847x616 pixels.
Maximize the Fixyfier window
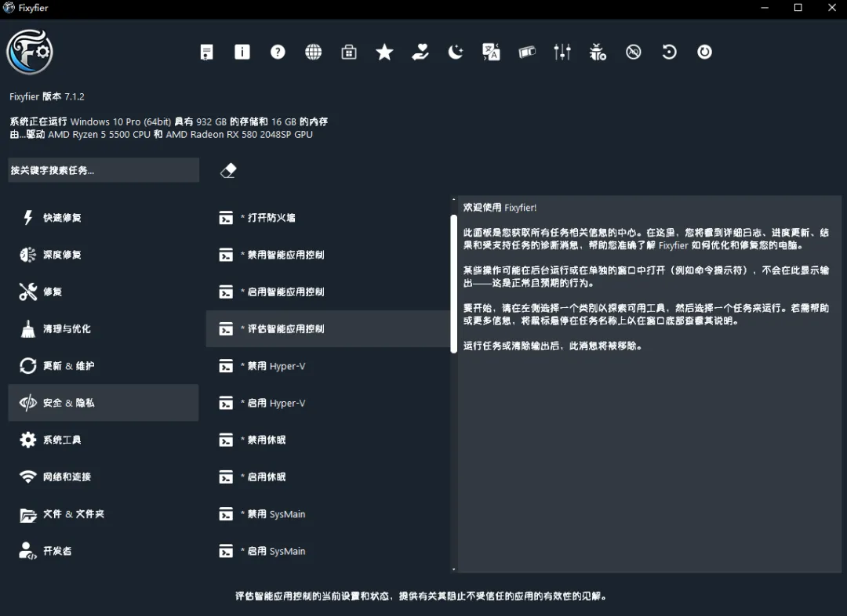(798, 8)
